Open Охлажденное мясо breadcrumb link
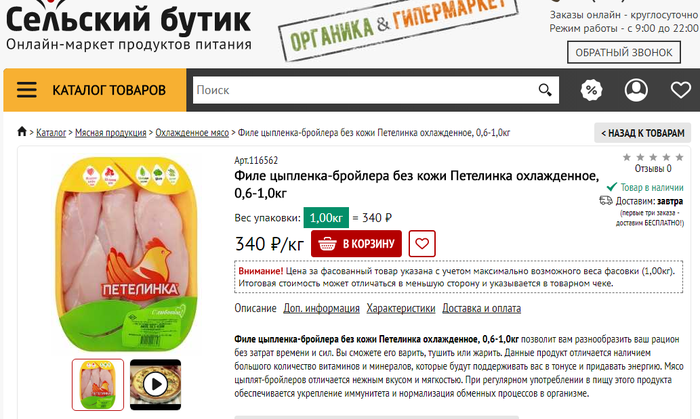The height and width of the screenshot is (419, 700). tap(192, 133)
